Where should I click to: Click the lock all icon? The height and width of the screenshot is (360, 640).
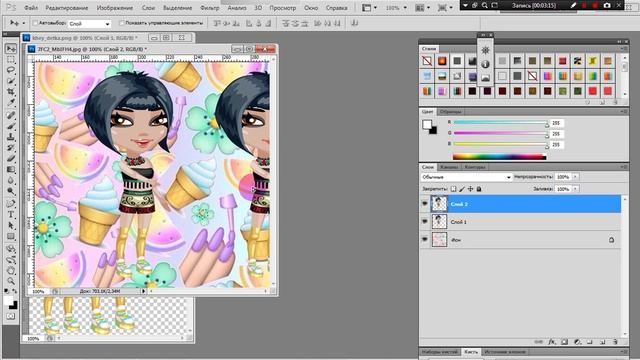479,189
